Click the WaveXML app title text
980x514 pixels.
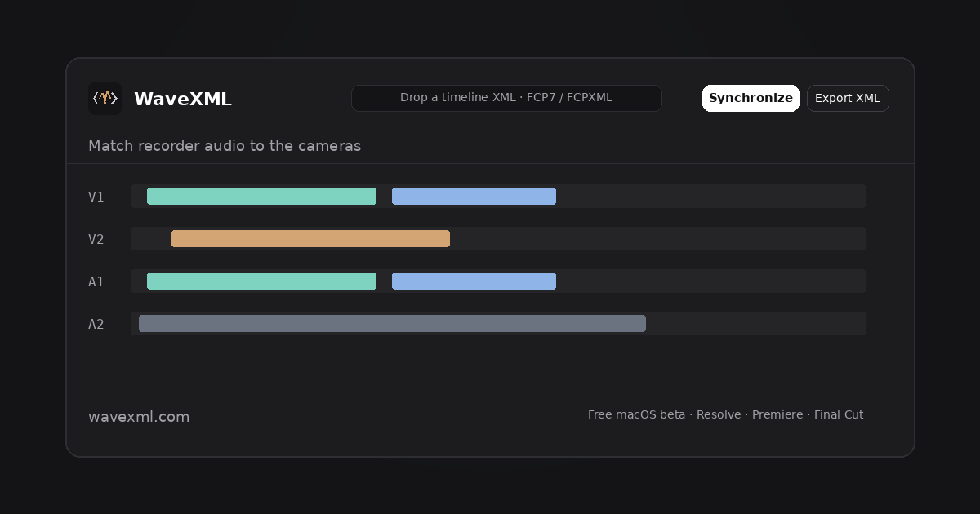click(x=182, y=99)
